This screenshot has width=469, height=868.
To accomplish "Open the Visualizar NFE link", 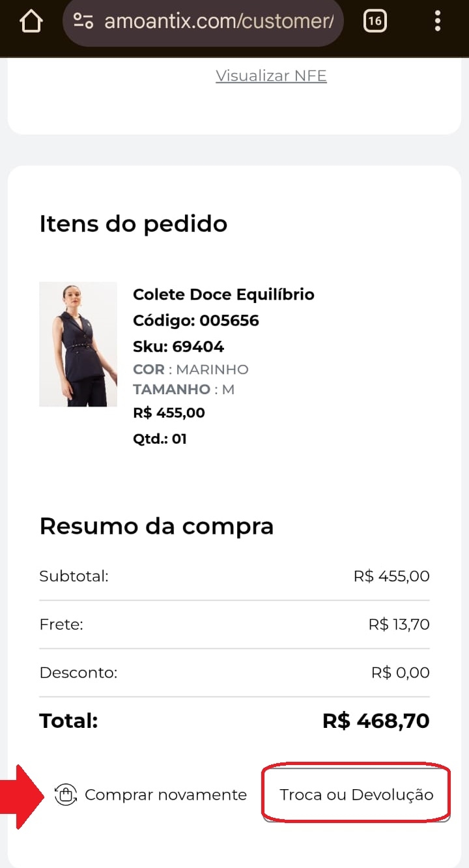I will [271, 76].
